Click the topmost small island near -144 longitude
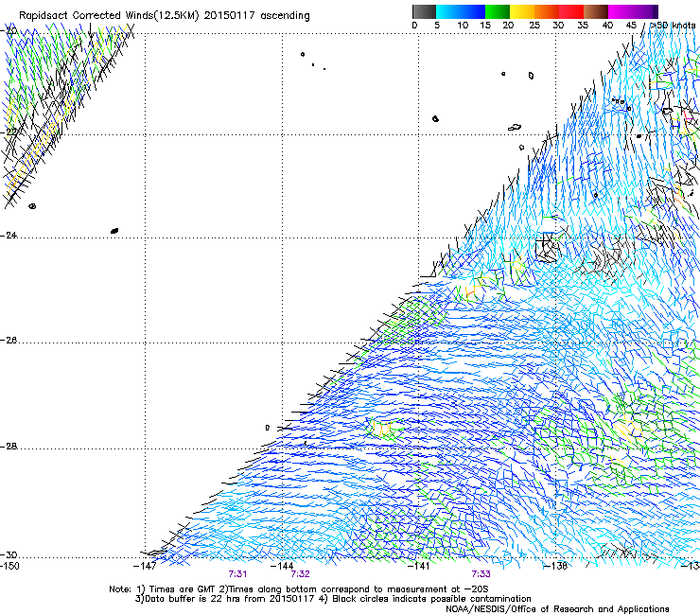 pyautogui.click(x=303, y=55)
